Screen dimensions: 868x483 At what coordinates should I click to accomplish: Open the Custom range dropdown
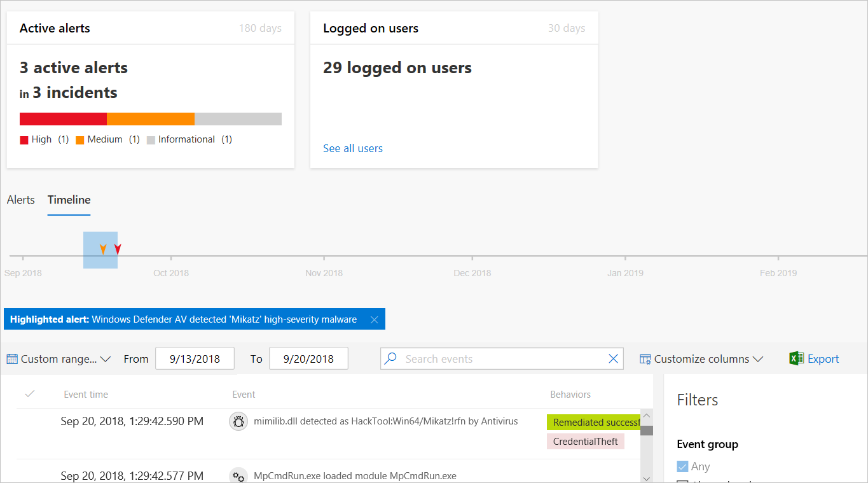pyautogui.click(x=59, y=359)
